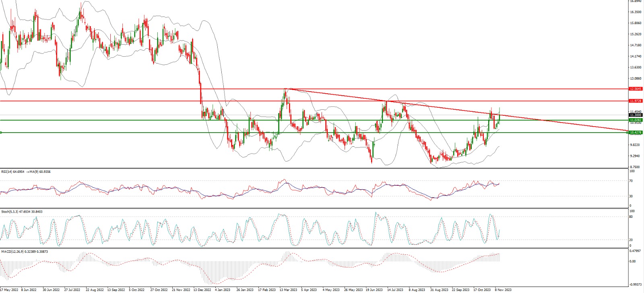Image resolution: width=644 pixels, height=293 pixels.
Task: Click the MACD 0.00 scale label
Action: [x=633, y=261]
